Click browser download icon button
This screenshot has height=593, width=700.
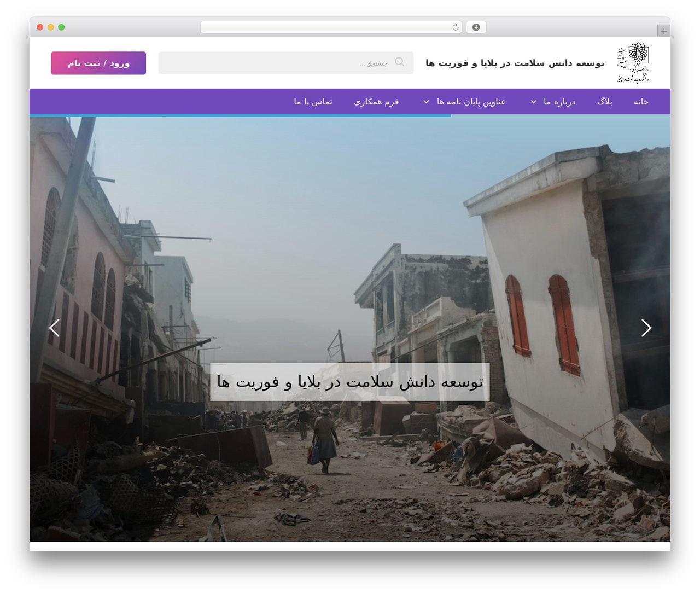click(476, 27)
